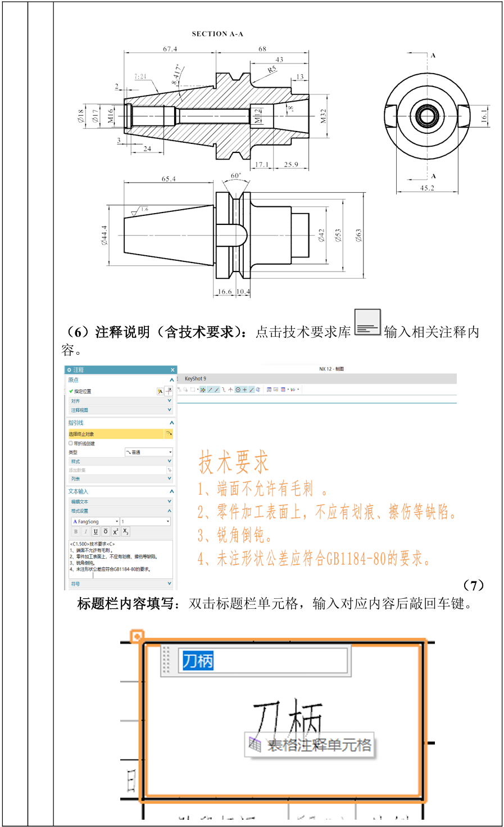Screen dimensions: 504x827
Task: Click the R5 radius dimension
Action: 272,70
